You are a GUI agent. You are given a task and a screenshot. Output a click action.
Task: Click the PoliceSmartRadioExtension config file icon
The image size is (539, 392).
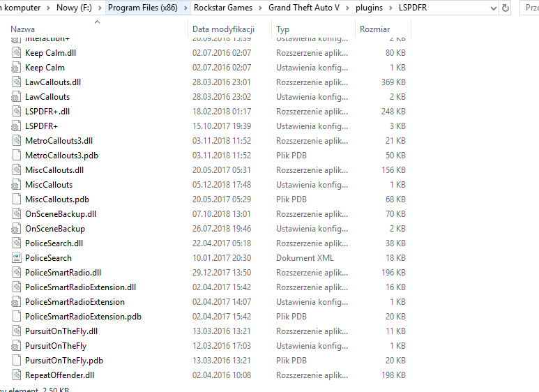click(x=16, y=302)
